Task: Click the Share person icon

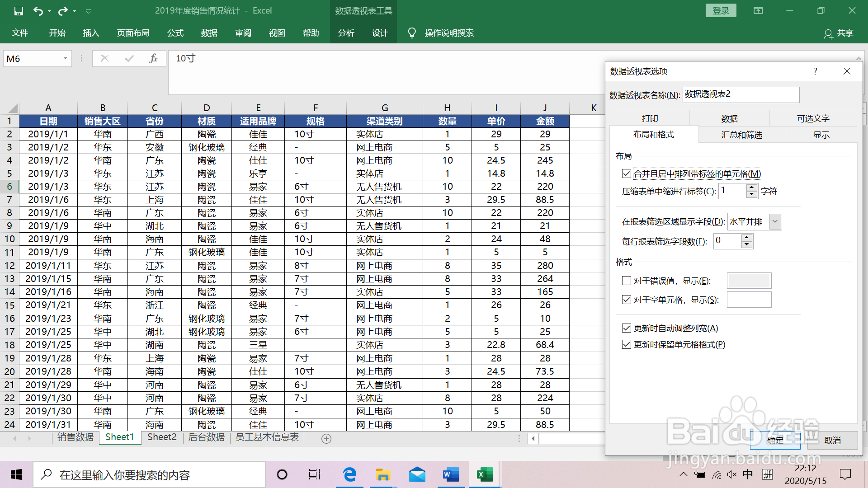Action: pos(828,34)
